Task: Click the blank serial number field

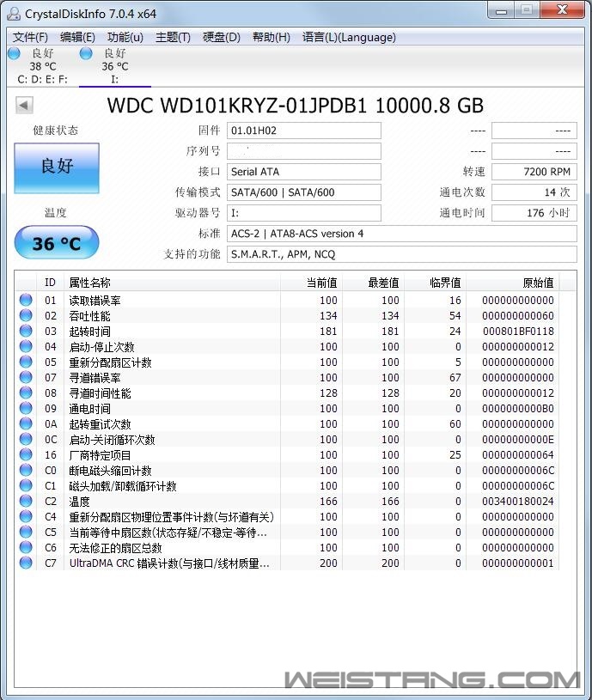Action: tap(304, 151)
